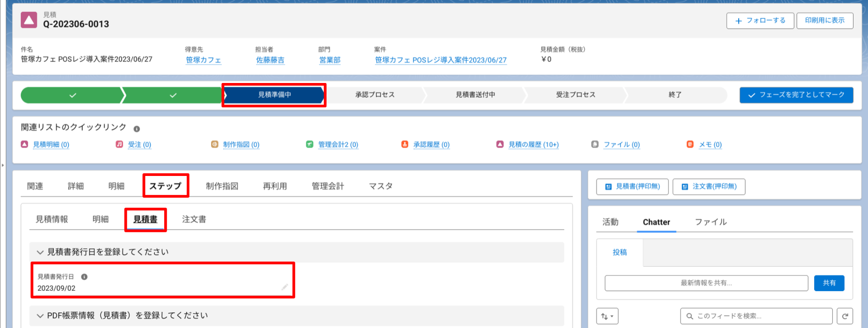Open the lower 明細 sub-tab beside 見積情報
Image resolution: width=868 pixels, height=328 pixels.
pyautogui.click(x=100, y=219)
